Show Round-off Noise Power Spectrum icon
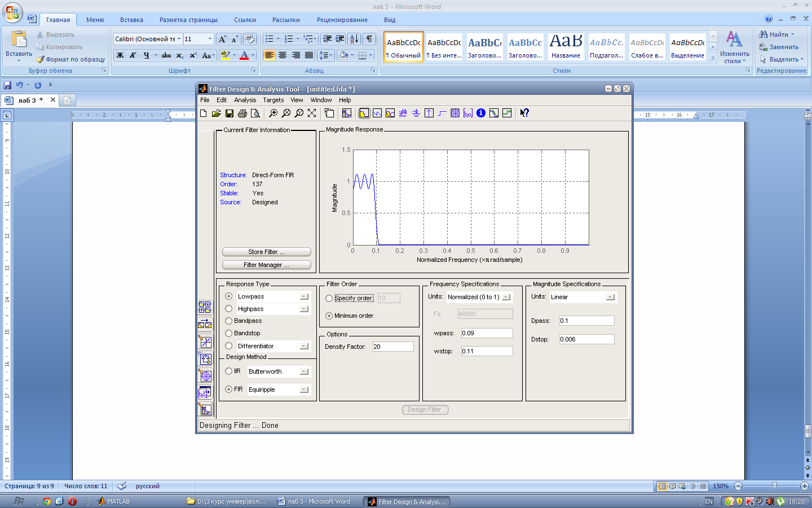The height and width of the screenshot is (508, 812). coord(507,113)
